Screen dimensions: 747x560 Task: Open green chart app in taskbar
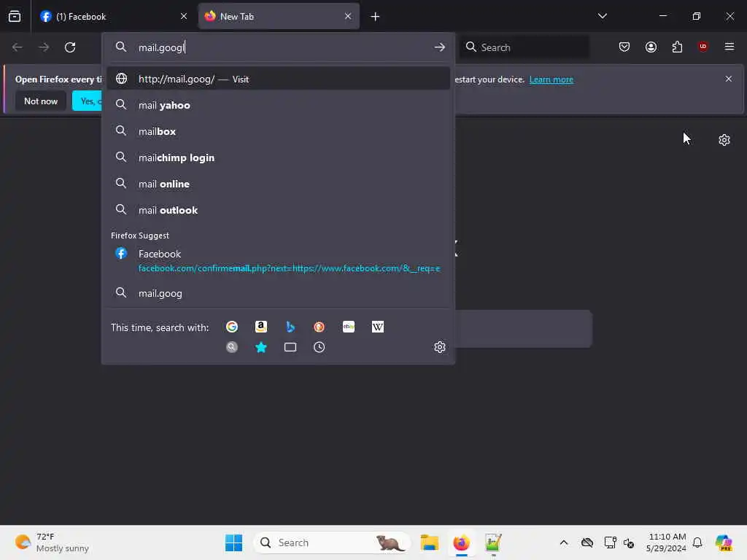pyautogui.click(x=493, y=542)
